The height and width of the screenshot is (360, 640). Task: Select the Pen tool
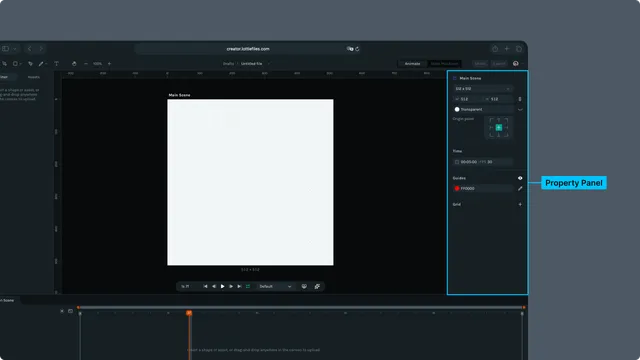[30, 64]
